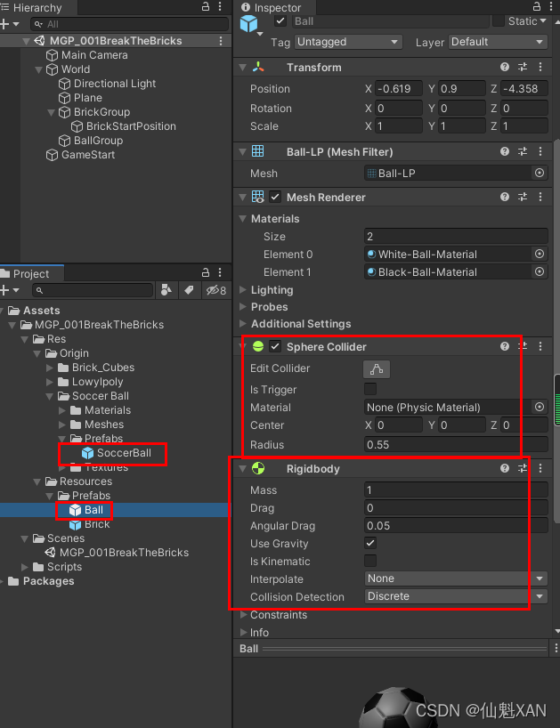Lock the Project panel

pos(206,272)
